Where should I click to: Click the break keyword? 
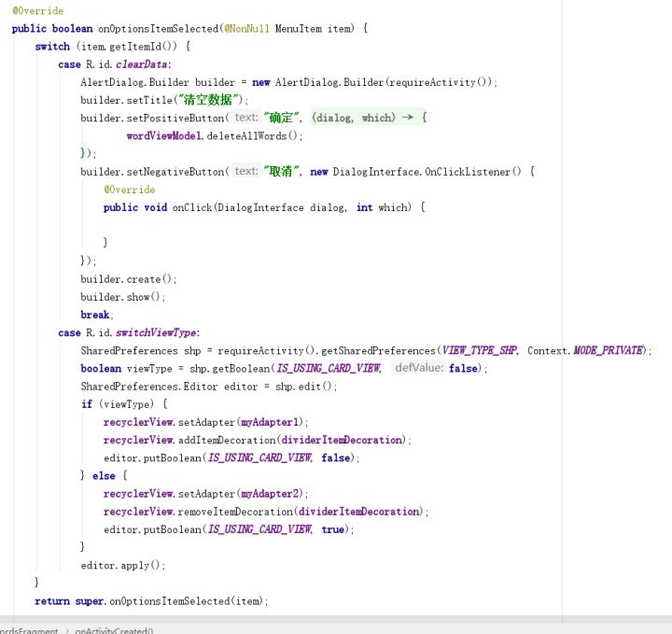[x=94, y=315]
